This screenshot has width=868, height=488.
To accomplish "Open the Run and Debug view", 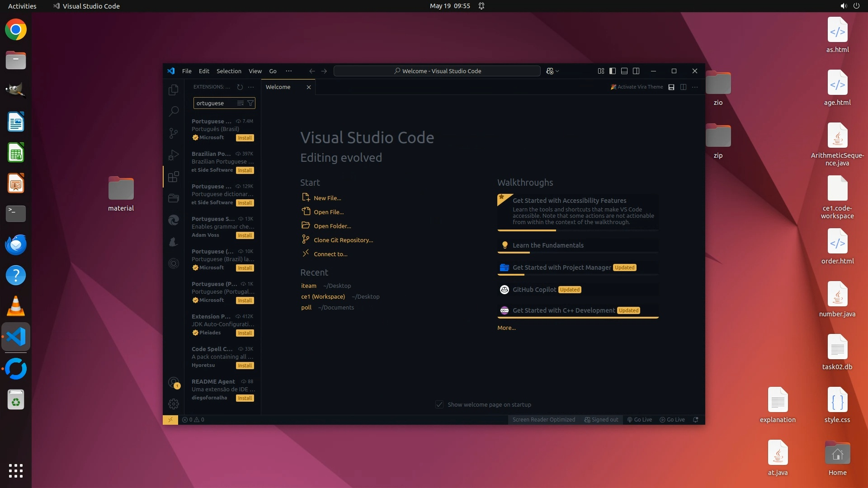I will pyautogui.click(x=174, y=155).
